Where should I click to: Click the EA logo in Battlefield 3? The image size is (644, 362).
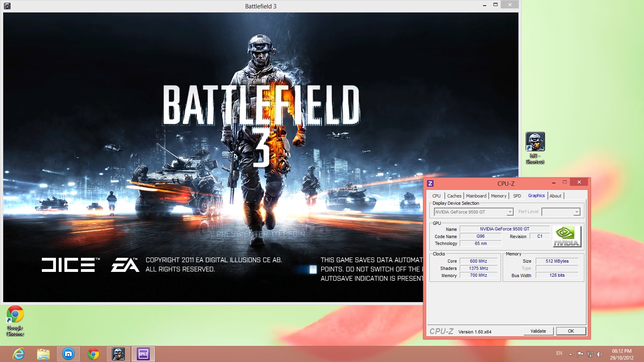[x=125, y=265]
